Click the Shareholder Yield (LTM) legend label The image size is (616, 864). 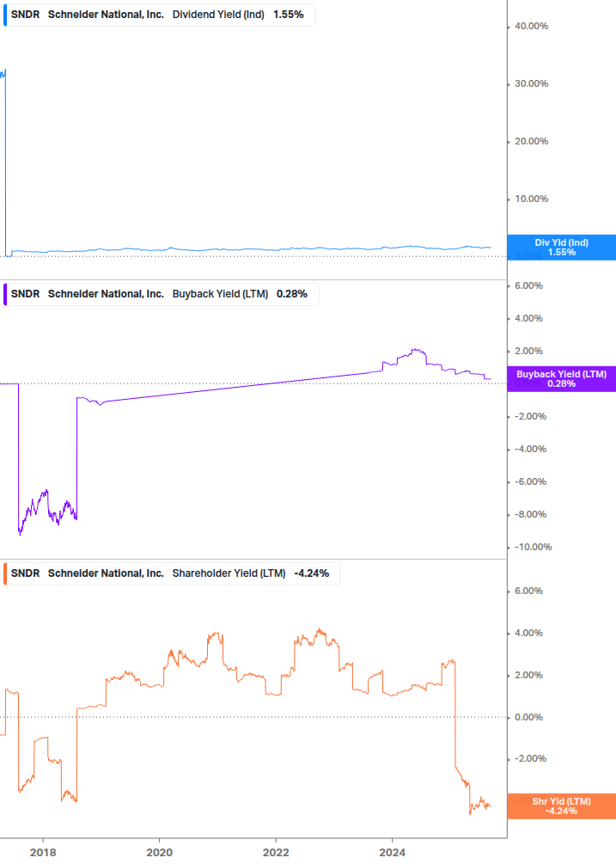coord(229,573)
